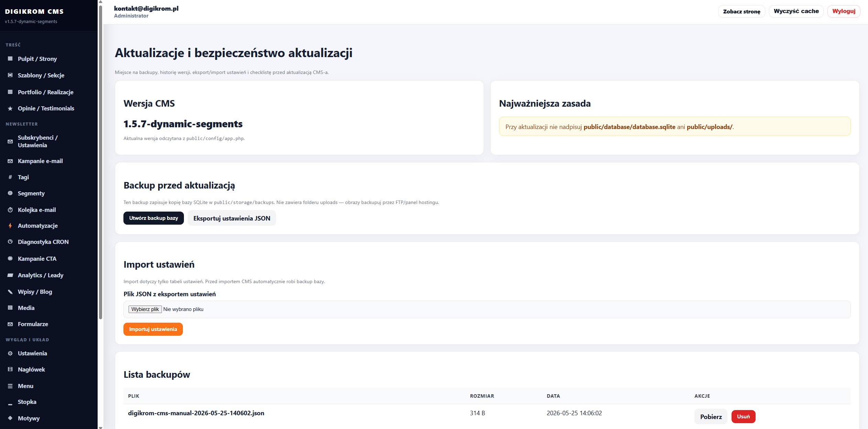Click the backup file name digikrom-cms-manual-2026-05-25-140602.json
Screen dimensions: 868x429
click(196, 413)
